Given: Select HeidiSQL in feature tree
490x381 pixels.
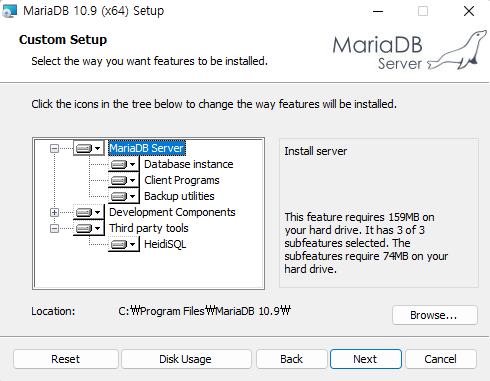Looking at the screenshot, I should (165, 244).
